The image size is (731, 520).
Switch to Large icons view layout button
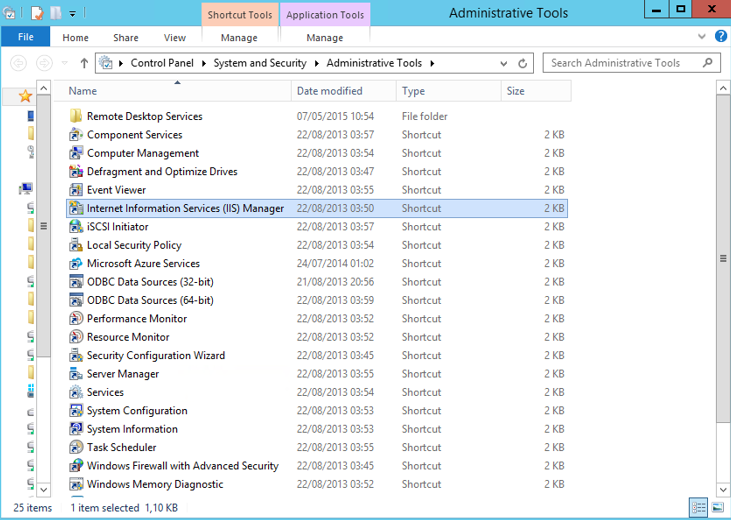click(718, 507)
